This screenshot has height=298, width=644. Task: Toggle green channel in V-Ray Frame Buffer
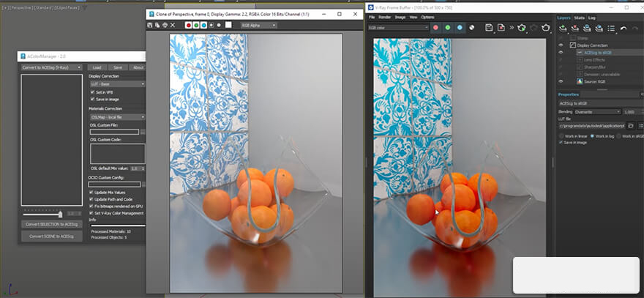click(448, 28)
